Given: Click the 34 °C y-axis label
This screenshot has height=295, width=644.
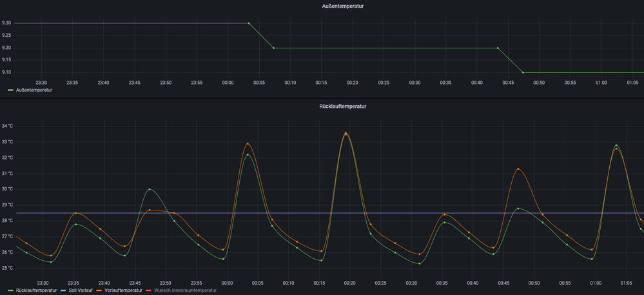Looking at the screenshot, I should point(7,127).
